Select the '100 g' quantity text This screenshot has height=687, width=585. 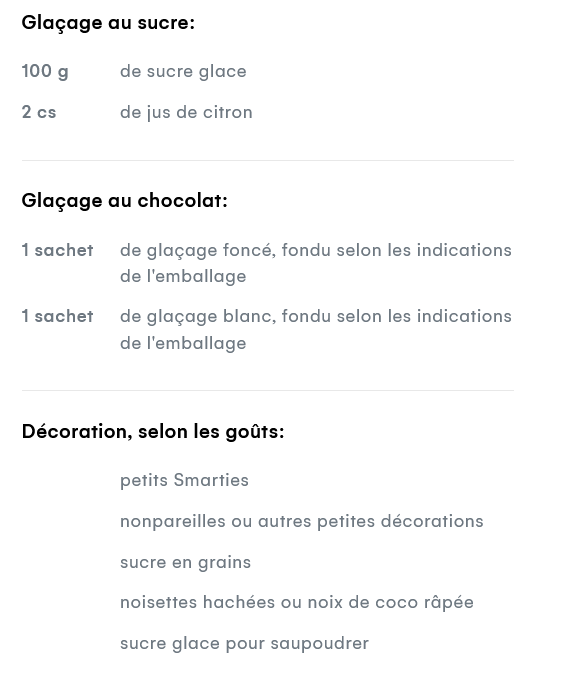pyautogui.click(x=45, y=71)
